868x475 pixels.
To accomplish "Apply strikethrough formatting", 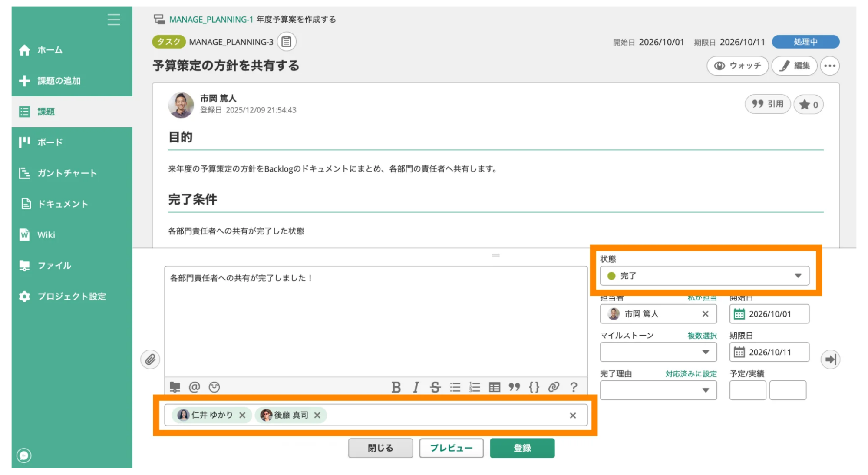I will 435,387.
